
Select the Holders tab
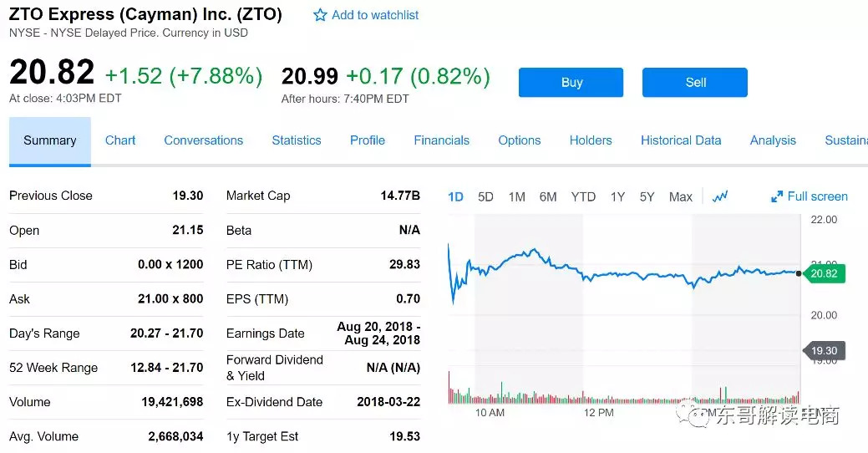click(591, 140)
